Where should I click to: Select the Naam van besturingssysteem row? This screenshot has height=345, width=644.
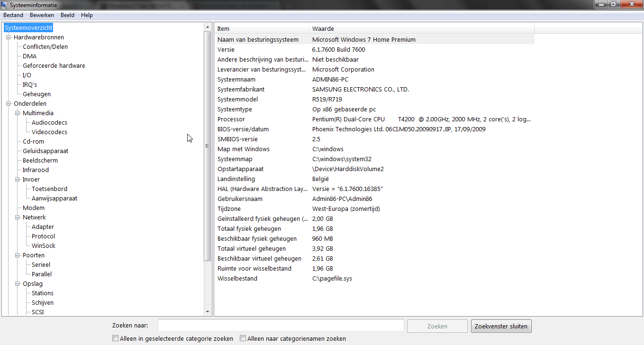pyautogui.click(x=375, y=40)
